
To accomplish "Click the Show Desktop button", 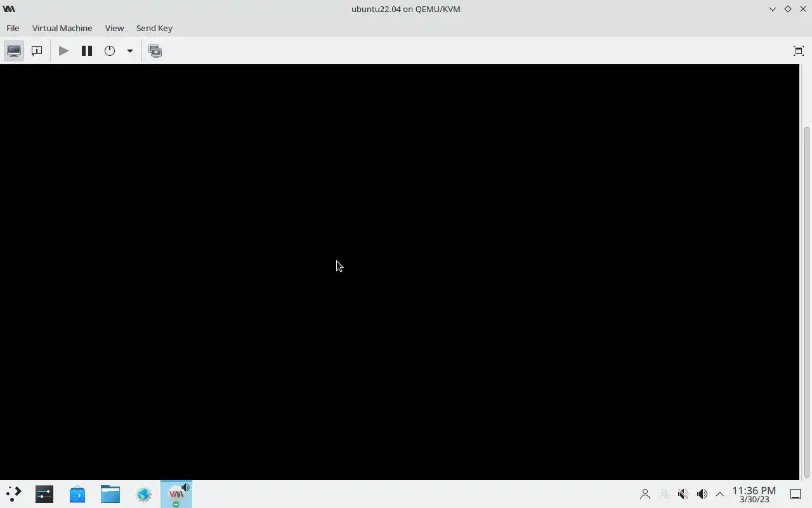I will tap(796, 494).
